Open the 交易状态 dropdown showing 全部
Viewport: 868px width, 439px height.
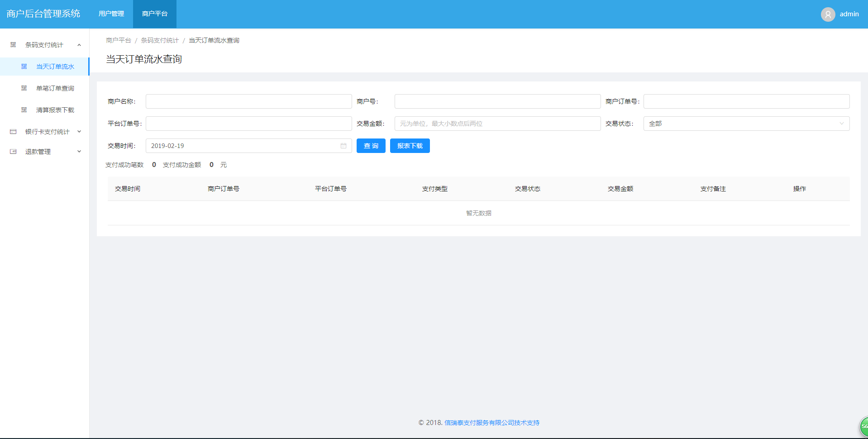(746, 124)
